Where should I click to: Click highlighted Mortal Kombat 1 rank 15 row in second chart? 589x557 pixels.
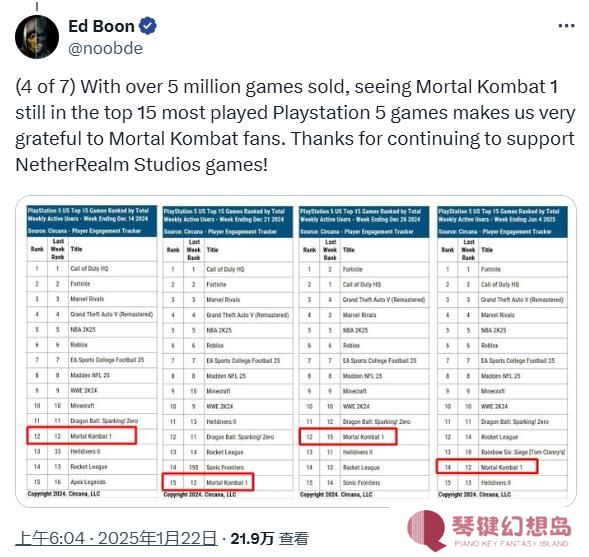coord(208,482)
